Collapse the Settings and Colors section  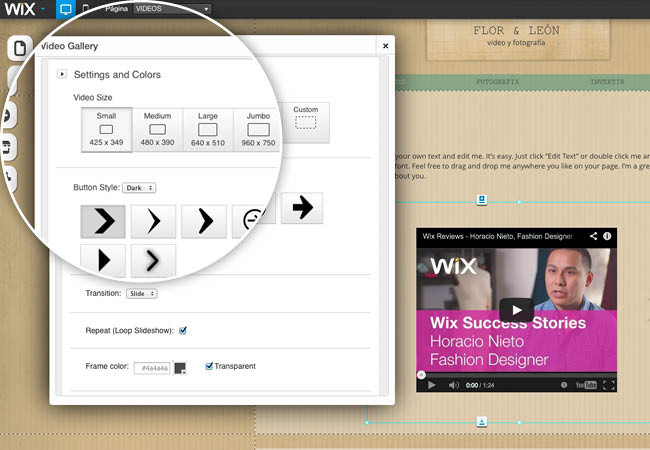pyautogui.click(x=62, y=74)
